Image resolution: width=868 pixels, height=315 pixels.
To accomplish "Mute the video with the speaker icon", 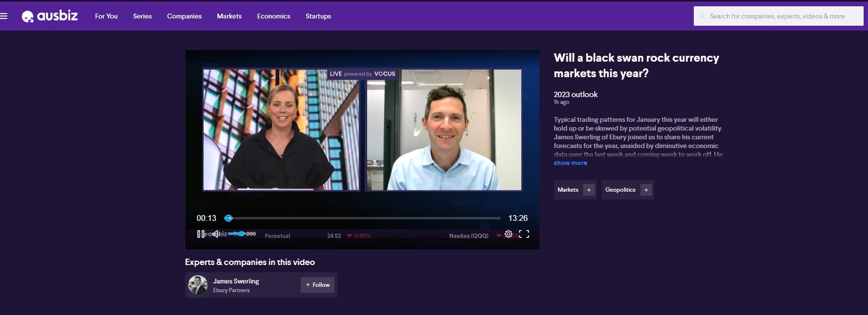I will click(215, 234).
